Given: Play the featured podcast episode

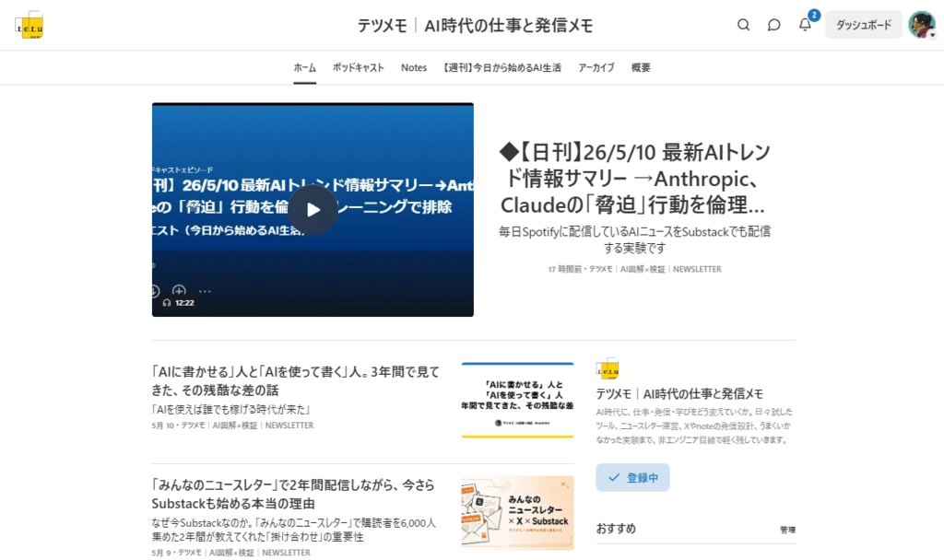Looking at the screenshot, I should click(x=313, y=209).
